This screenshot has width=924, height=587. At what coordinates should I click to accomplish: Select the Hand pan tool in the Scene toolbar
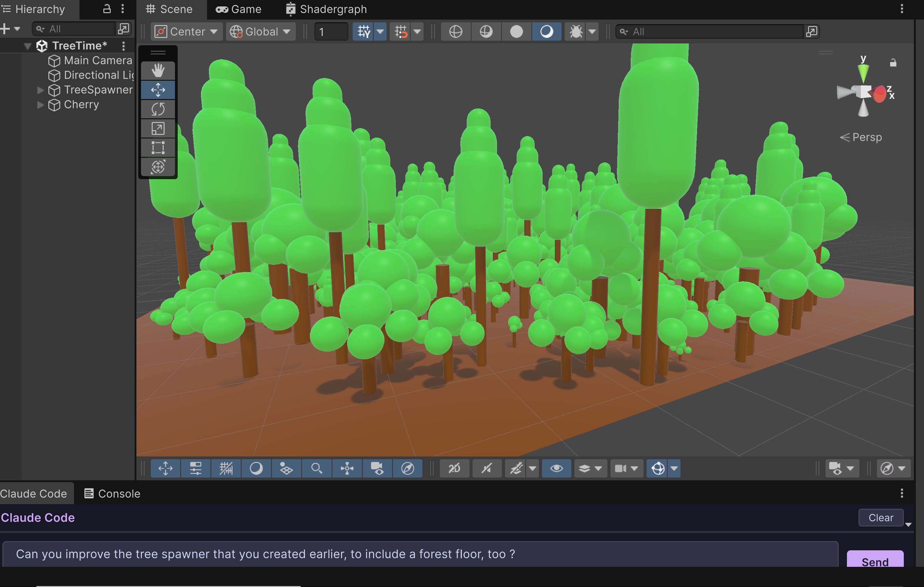click(x=157, y=70)
